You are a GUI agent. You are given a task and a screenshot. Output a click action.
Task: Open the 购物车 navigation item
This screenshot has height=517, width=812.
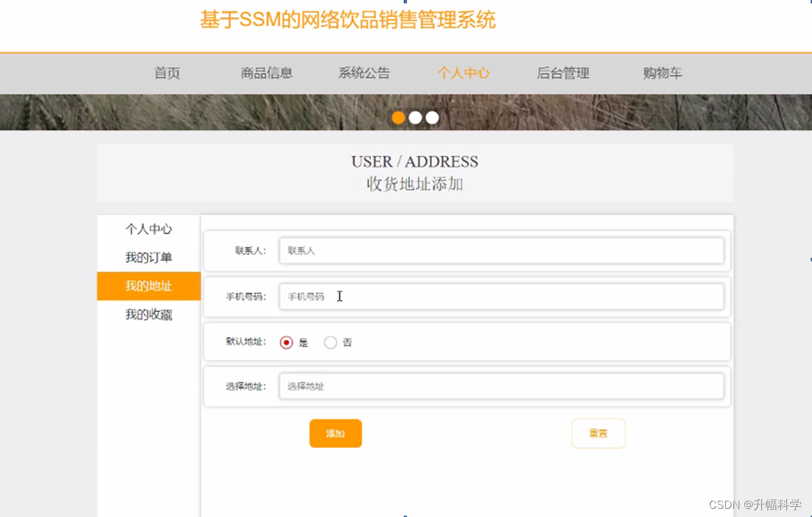662,73
